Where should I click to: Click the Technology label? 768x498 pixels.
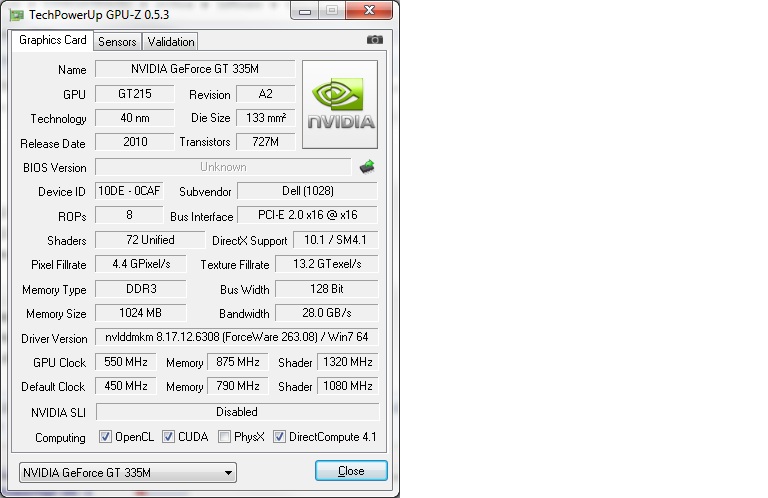click(58, 119)
